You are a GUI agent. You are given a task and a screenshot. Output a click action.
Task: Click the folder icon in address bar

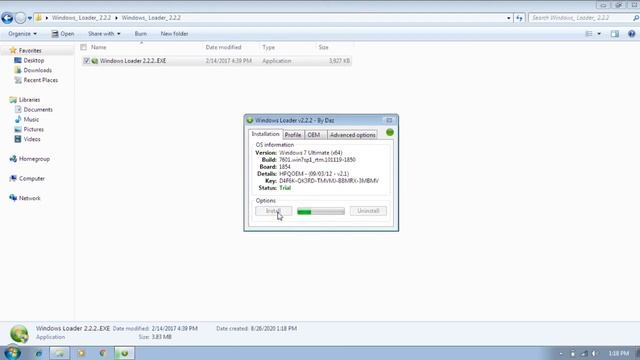coord(38,18)
